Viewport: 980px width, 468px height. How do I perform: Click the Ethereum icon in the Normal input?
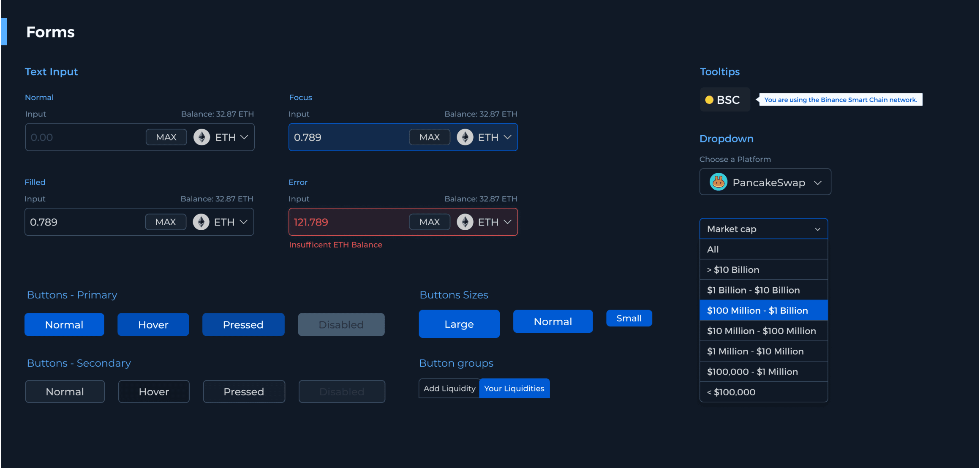201,137
